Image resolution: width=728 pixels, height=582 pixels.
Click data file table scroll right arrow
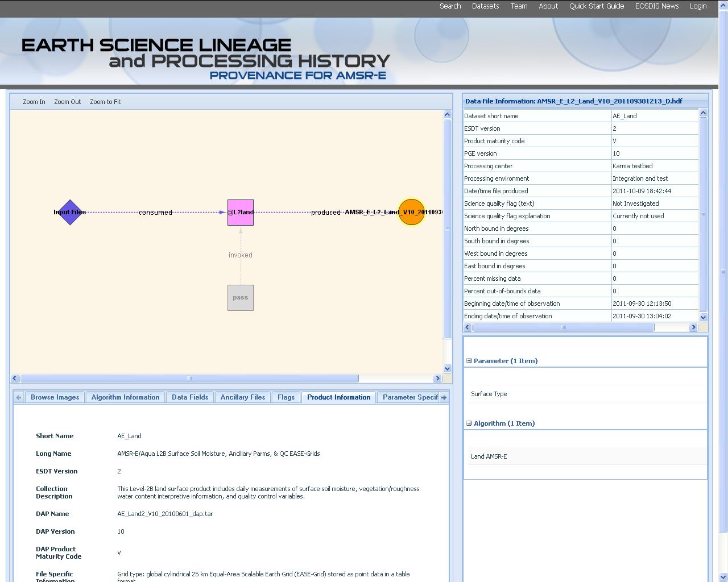[x=693, y=327]
